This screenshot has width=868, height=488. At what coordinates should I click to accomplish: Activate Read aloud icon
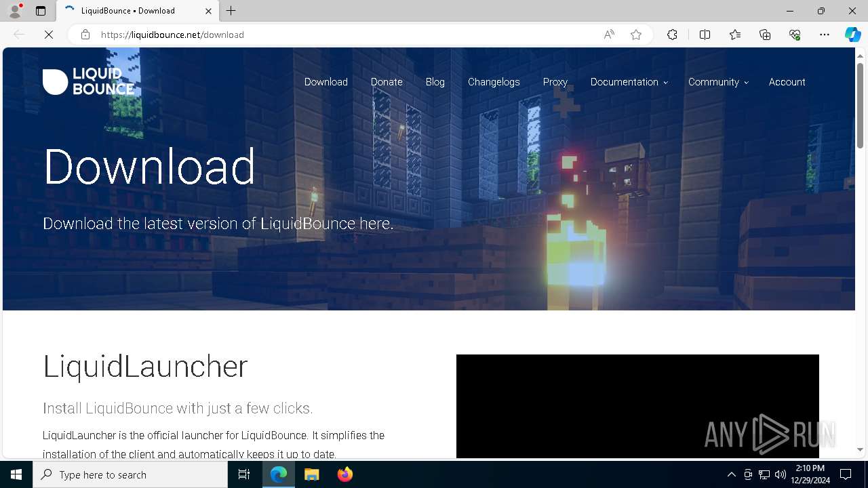609,35
